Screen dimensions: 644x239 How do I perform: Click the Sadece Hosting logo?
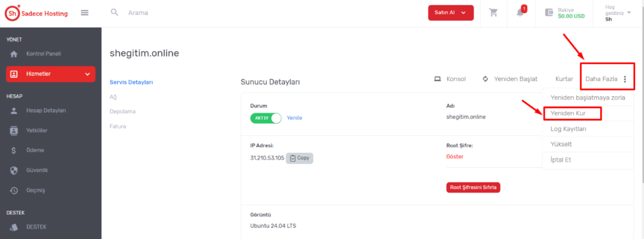click(36, 13)
